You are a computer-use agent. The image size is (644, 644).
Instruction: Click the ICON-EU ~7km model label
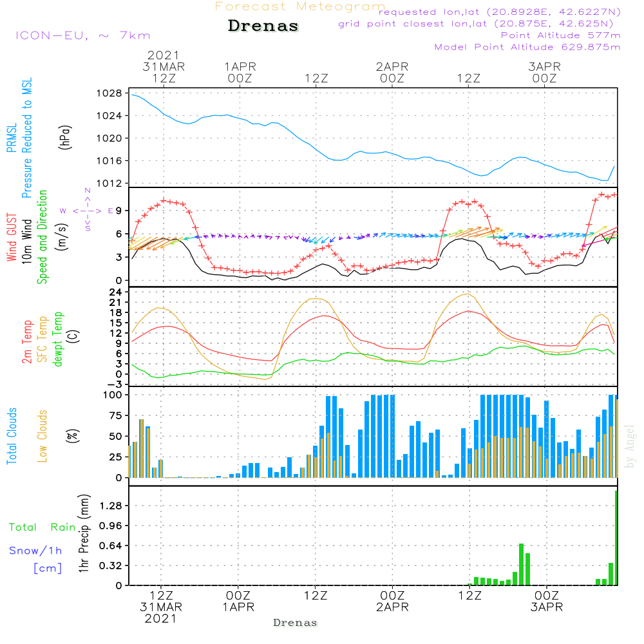point(82,35)
